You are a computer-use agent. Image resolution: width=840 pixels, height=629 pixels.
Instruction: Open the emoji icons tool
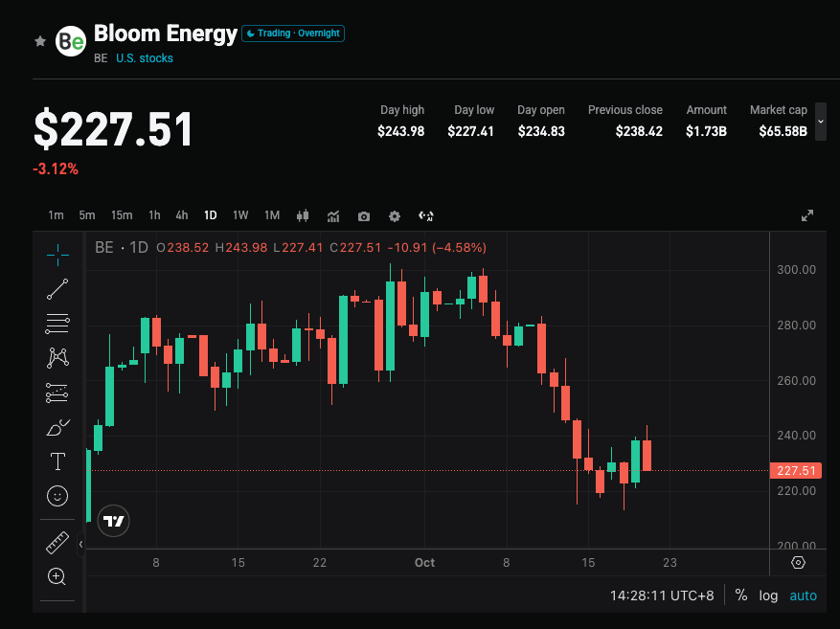click(x=57, y=496)
